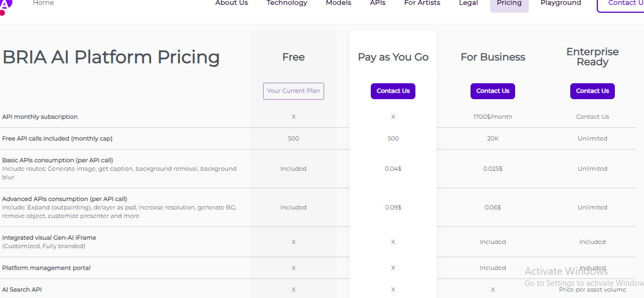Screen dimensions: 644x298
Task: Click Included for Business management portal
Action: click(x=493, y=268)
